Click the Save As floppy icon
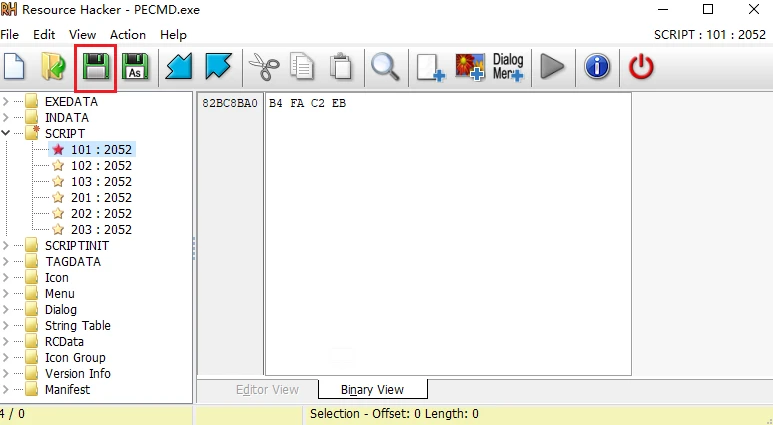This screenshot has width=773, height=425. [x=135, y=67]
